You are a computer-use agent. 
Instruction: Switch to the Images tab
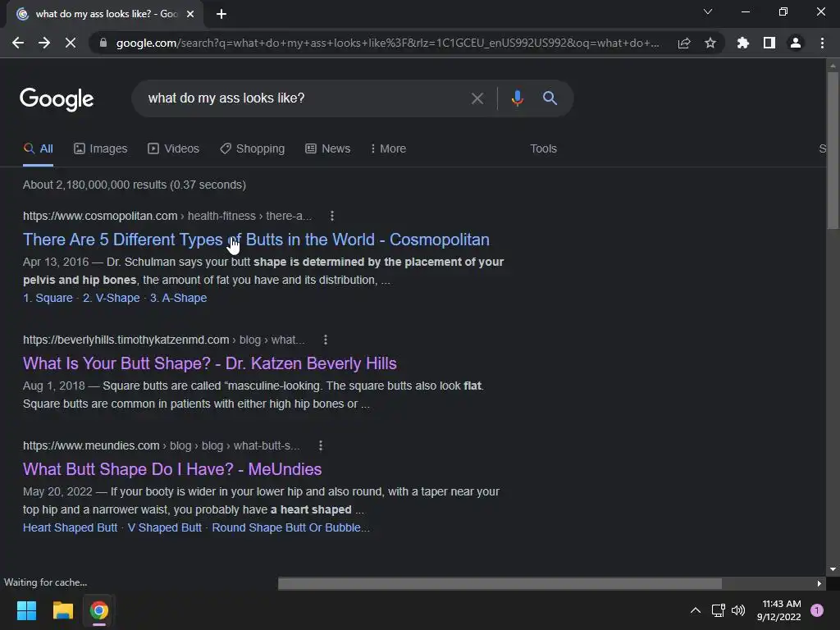pos(101,149)
